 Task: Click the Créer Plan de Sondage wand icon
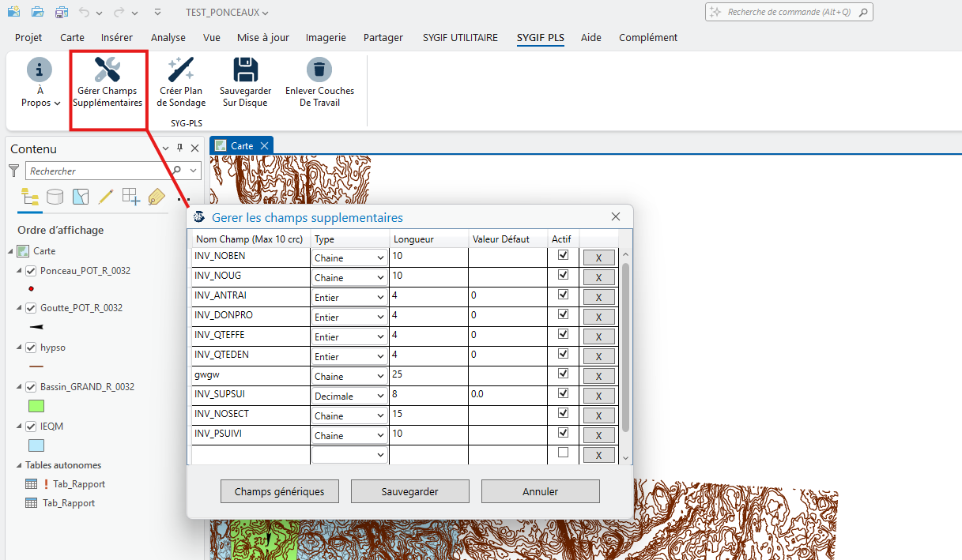pos(181,70)
